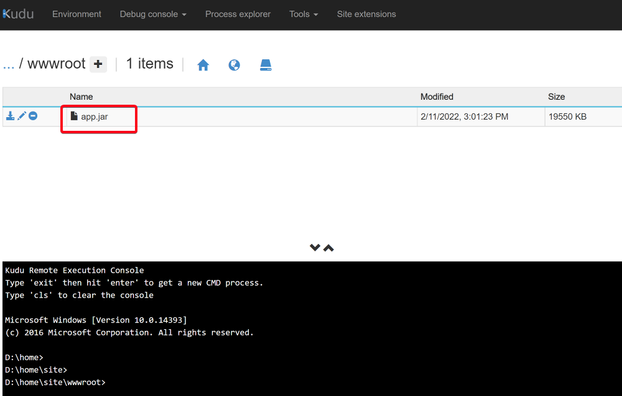This screenshot has height=396, width=622.
Task: Click the system drive icon
Action: (x=266, y=65)
